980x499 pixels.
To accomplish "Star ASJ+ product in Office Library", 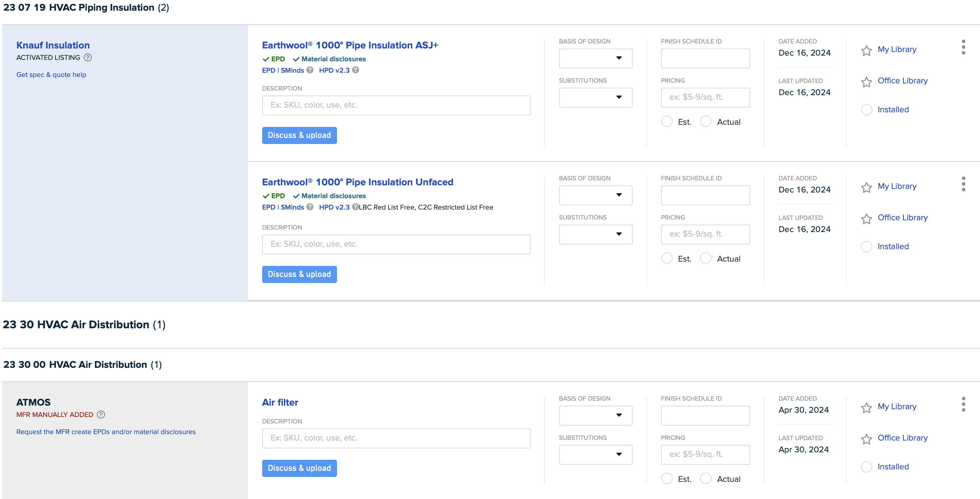I will pos(866,82).
